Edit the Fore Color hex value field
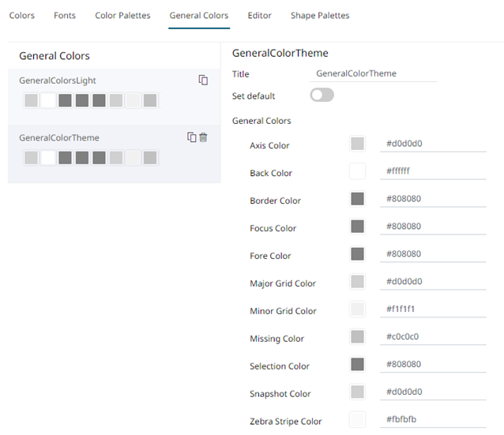 [x=433, y=254]
